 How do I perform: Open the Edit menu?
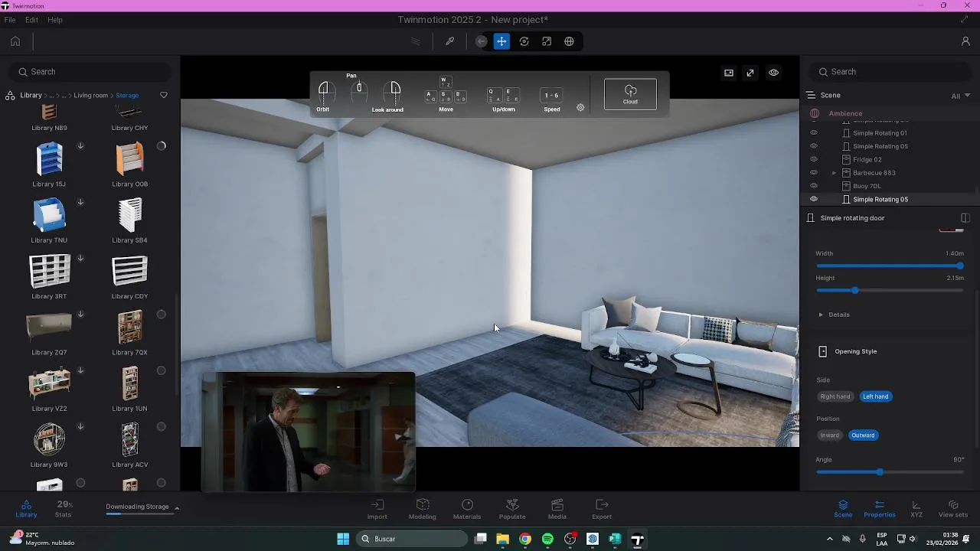31,20
